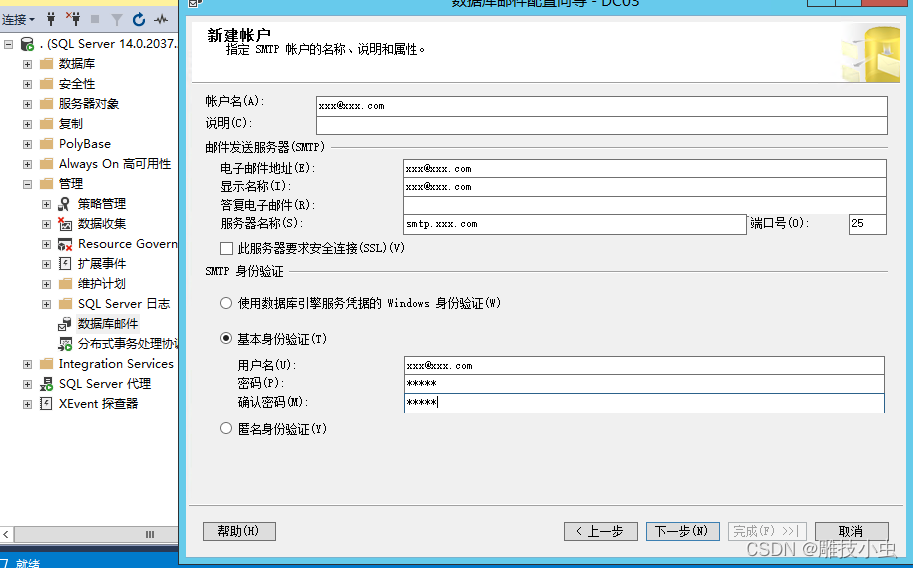The width and height of the screenshot is (913, 568).
Task: Expand the 维护计划 node
Action: [47, 284]
